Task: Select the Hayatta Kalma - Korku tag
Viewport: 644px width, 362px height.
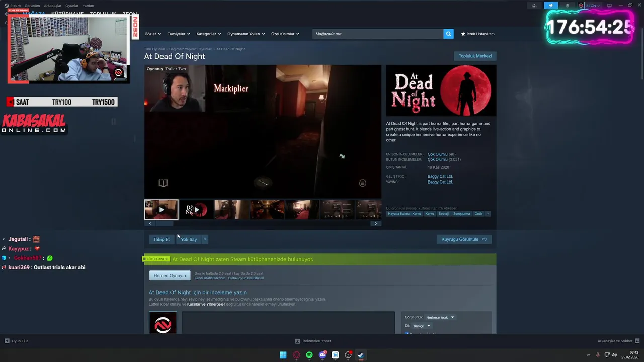Action: point(405,214)
